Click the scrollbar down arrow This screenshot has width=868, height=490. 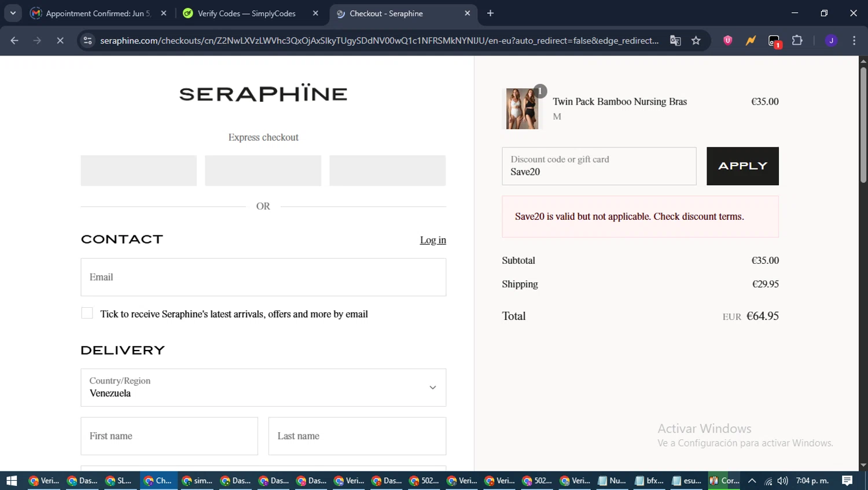[x=863, y=466]
